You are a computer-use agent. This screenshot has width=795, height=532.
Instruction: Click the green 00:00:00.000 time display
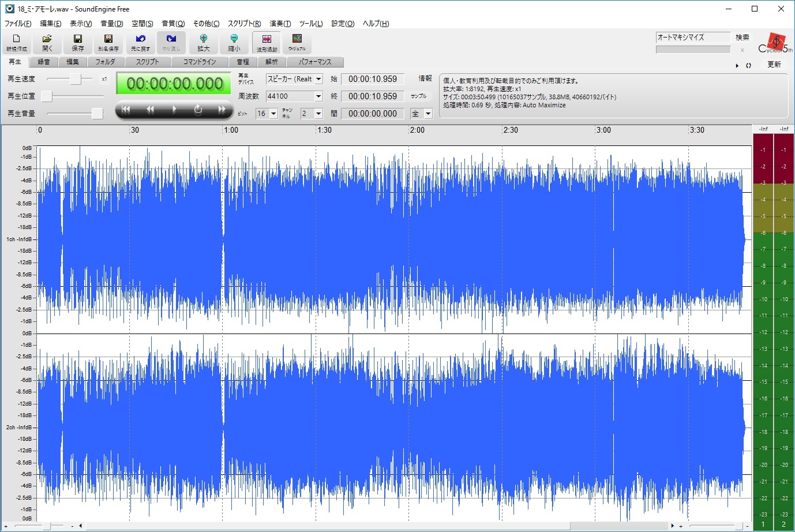click(174, 84)
